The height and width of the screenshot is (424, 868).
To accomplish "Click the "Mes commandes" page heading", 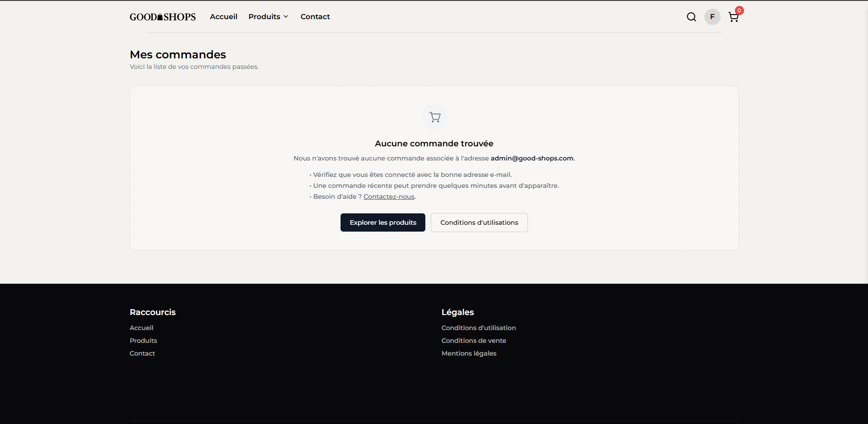I will click(178, 55).
